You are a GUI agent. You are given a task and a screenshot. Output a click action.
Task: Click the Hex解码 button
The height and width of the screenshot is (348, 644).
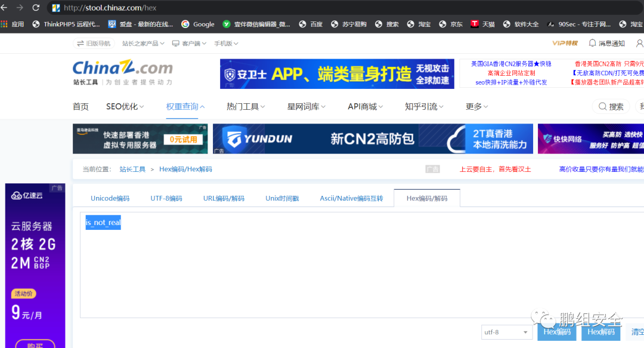click(601, 332)
